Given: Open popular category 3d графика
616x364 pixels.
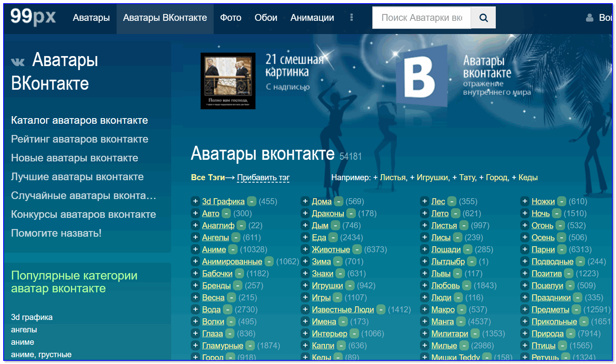Looking at the screenshot, I should (32, 317).
